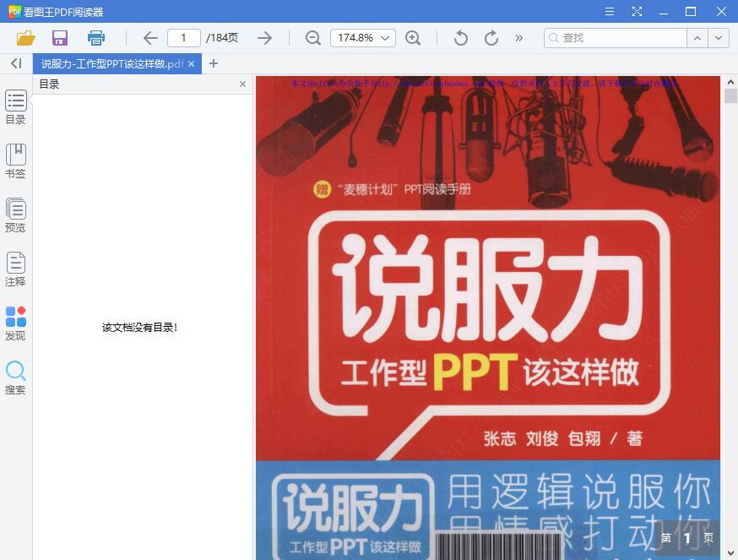Open the 174.8% zoom level dropdown
The width and height of the screenshot is (738, 560).
[363, 38]
